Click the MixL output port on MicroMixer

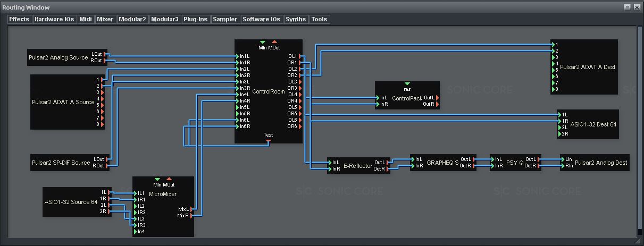point(192,209)
